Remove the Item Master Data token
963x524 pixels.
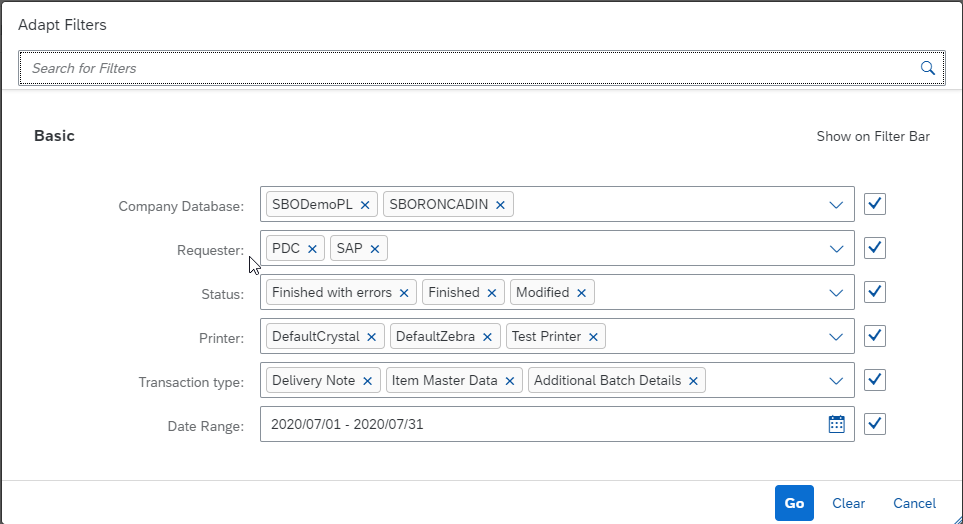click(509, 381)
